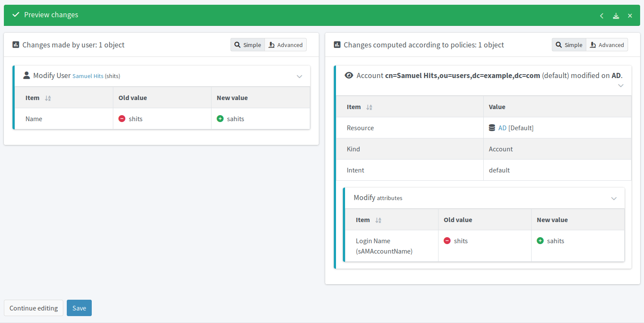Collapse the Account details card
Viewport: 644px width, 323px height.
tap(621, 85)
